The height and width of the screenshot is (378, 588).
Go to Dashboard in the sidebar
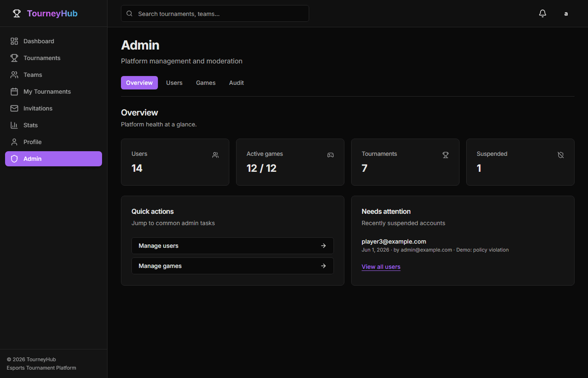click(x=53, y=41)
